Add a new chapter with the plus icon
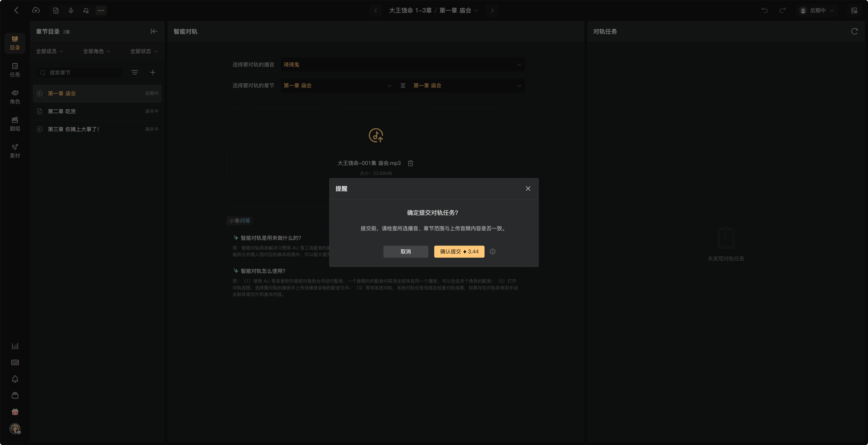Image resolution: width=868 pixels, height=445 pixels. pos(153,73)
